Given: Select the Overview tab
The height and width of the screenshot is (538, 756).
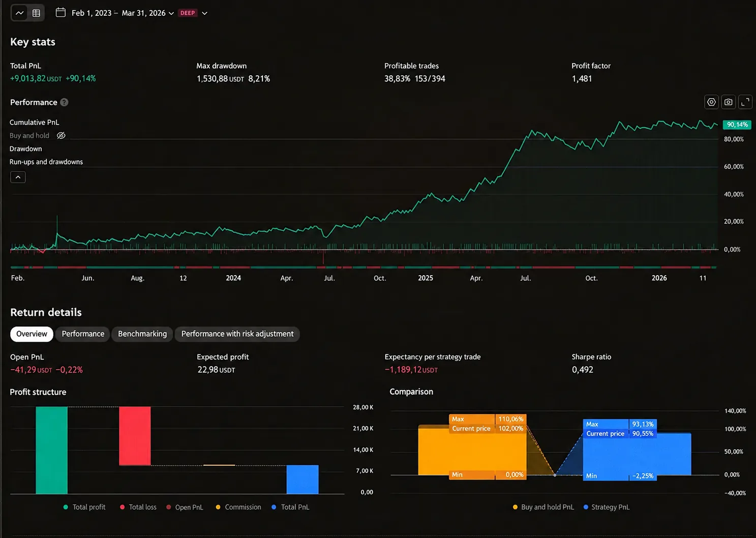Looking at the screenshot, I should point(32,334).
